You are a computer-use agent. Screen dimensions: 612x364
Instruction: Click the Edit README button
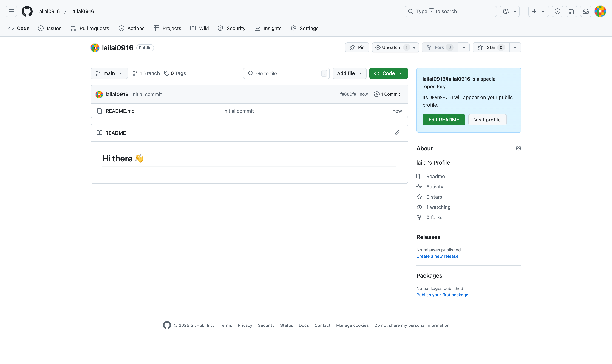coord(443,120)
